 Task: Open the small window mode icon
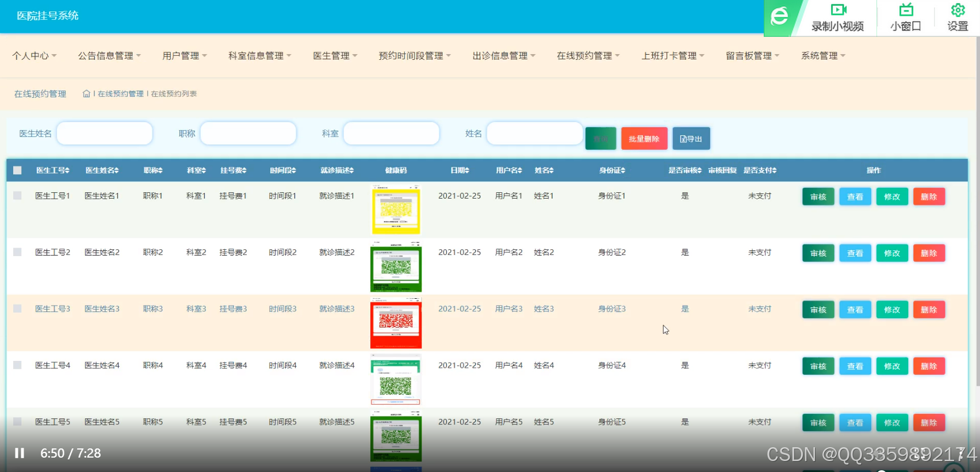click(906, 10)
